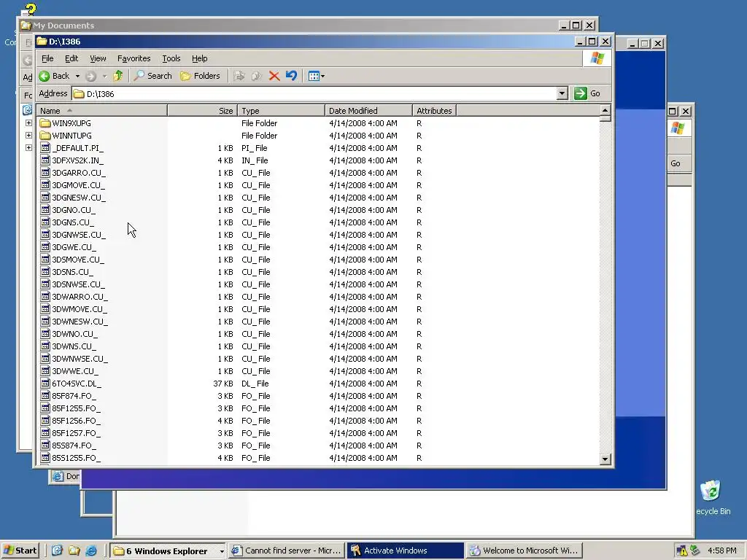Image resolution: width=747 pixels, height=560 pixels.
Task: Open the Edit menu
Action: (71, 58)
